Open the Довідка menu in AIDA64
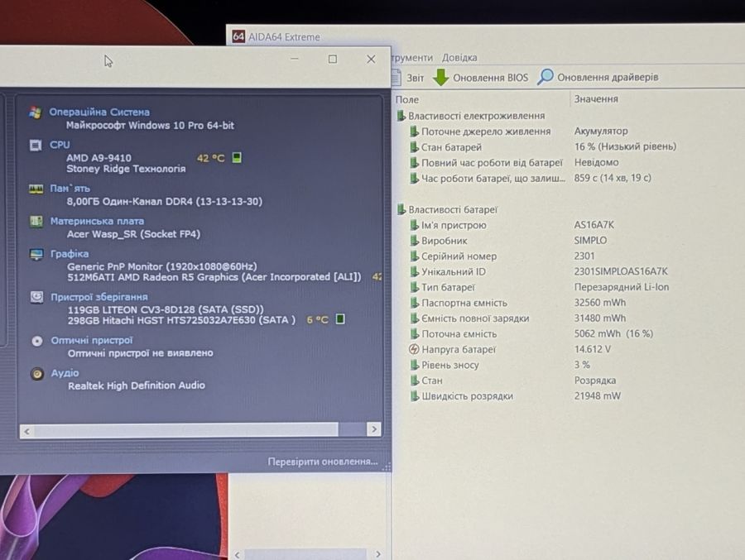745x560 pixels. tap(459, 57)
